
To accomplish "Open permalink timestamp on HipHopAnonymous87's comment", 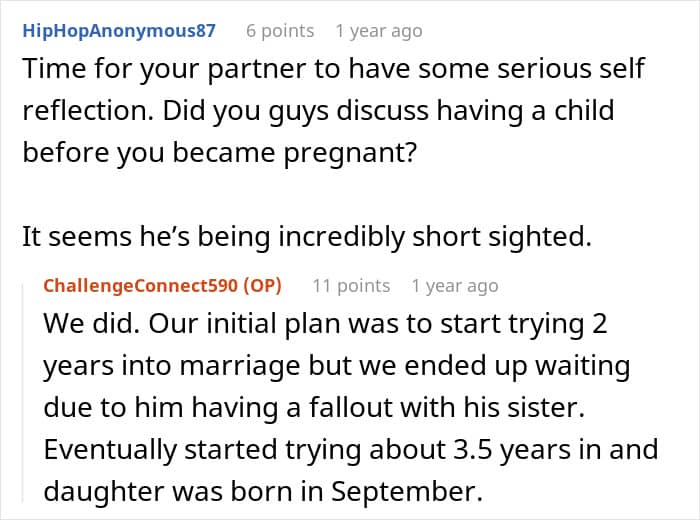I will (379, 31).
